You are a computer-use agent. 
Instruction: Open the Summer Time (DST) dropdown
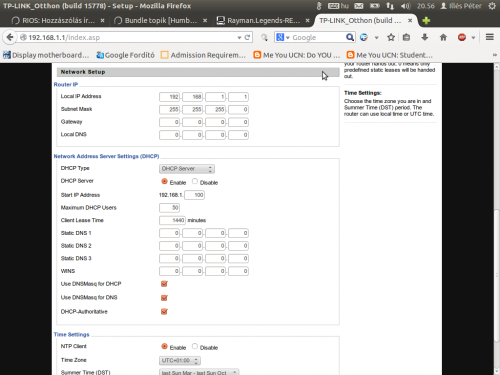(199, 372)
